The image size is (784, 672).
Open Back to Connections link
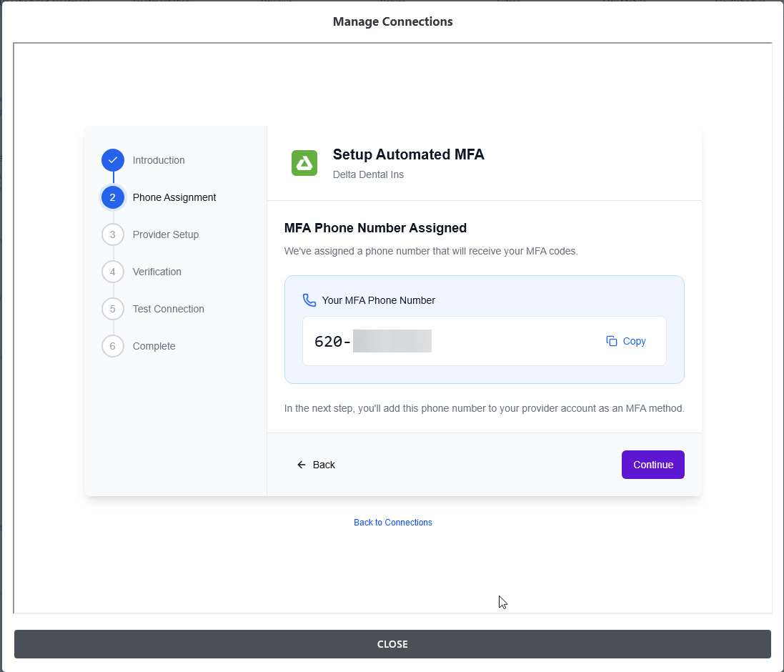pos(392,522)
